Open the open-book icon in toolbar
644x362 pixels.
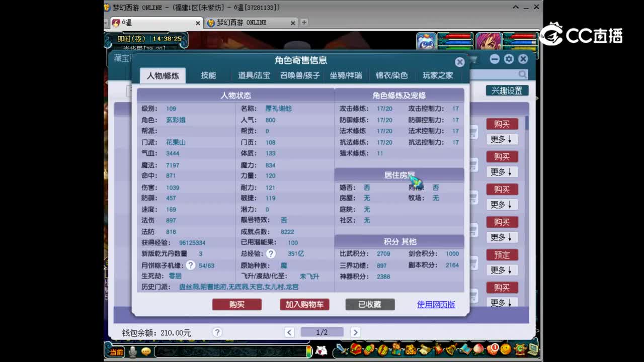click(465, 349)
